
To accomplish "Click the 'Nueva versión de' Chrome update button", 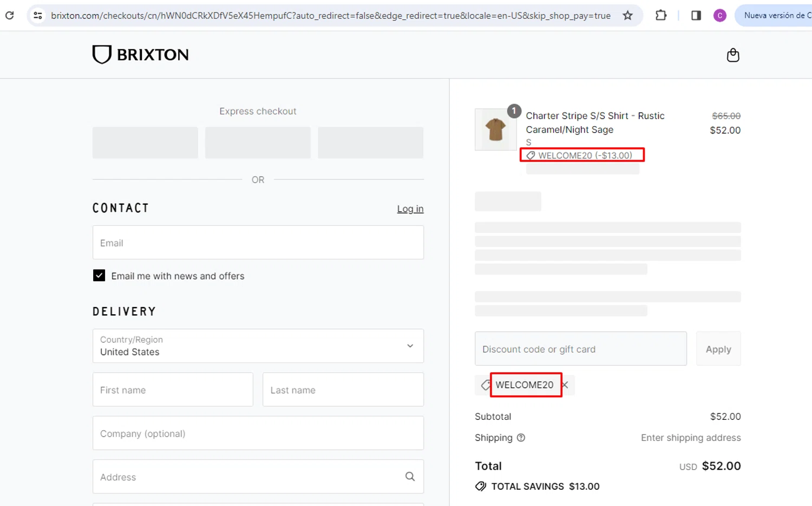I will coord(774,15).
